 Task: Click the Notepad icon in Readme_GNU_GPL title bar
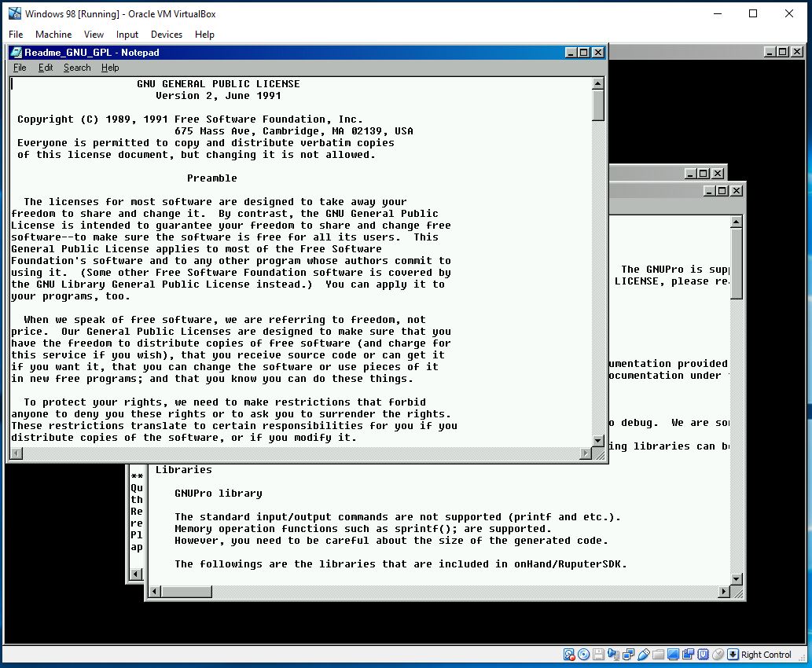click(17, 53)
